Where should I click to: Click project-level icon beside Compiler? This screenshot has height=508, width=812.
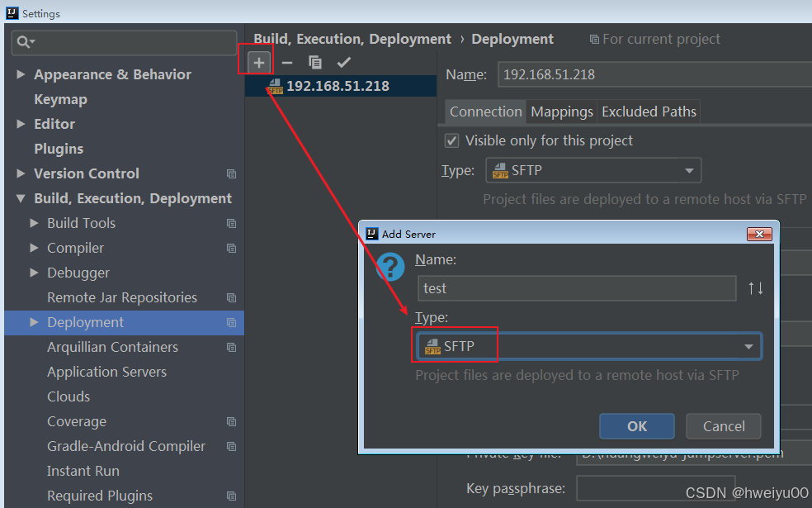[x=232, y=249]
